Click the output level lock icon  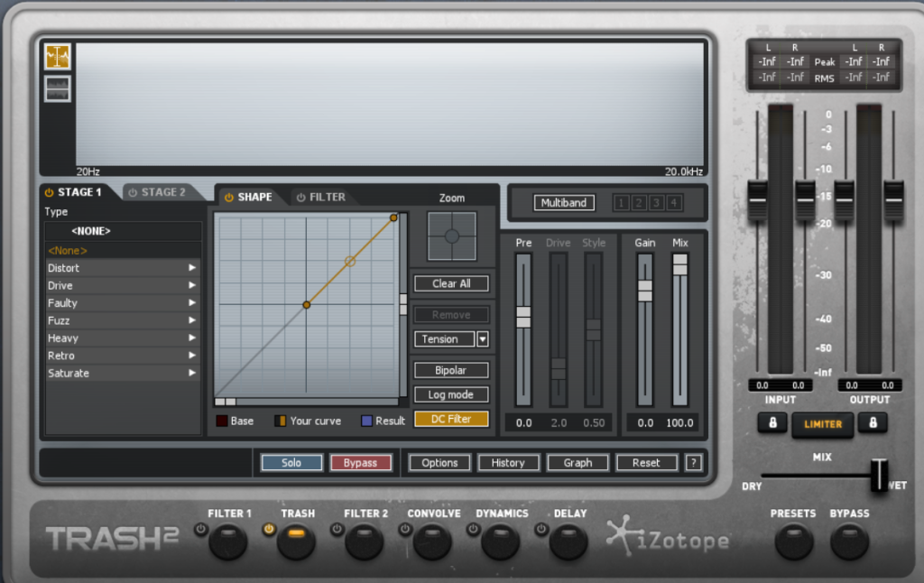tap(873, 422)
